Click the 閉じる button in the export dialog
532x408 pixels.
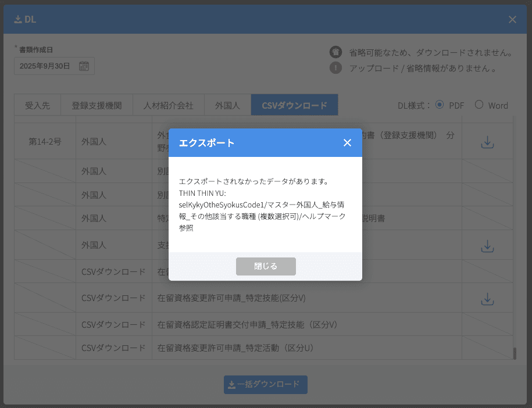266,266
